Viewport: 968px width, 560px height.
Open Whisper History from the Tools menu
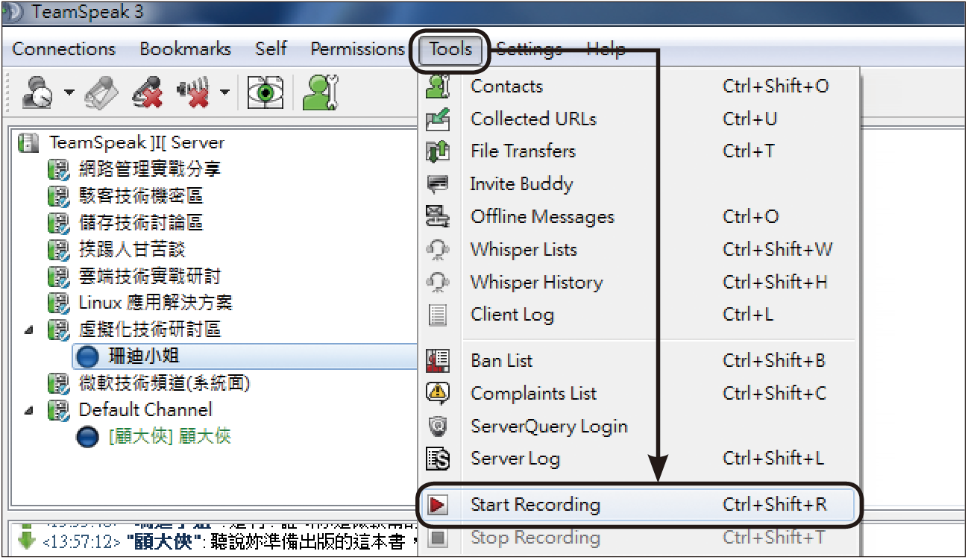pos(640,283)
